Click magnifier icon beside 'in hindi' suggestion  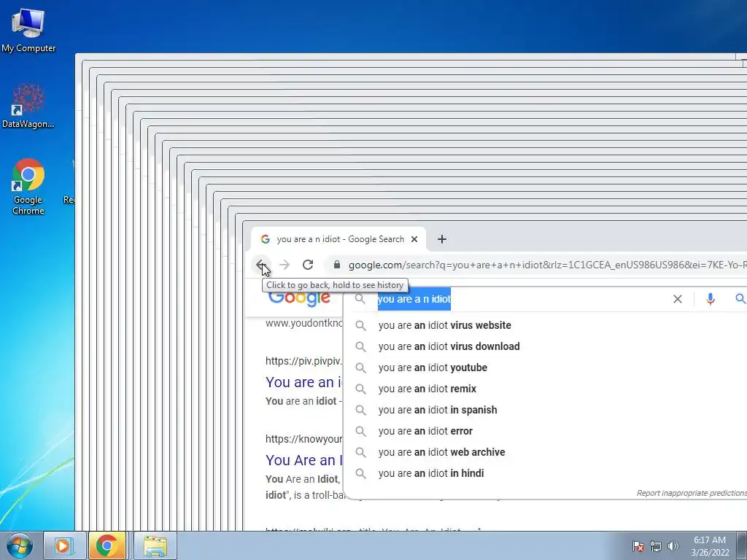click(360, 474)
